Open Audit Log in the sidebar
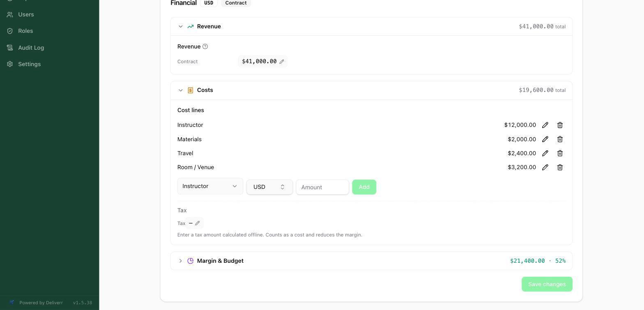 (31, 48)
